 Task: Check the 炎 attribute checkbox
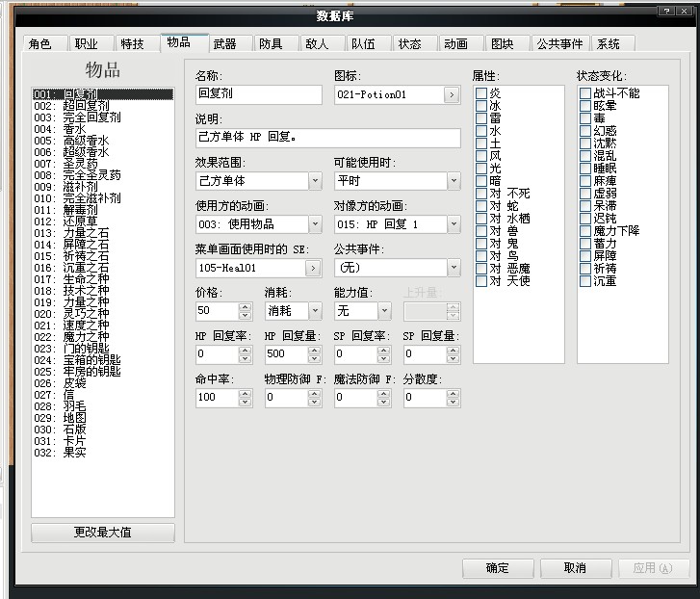(x=480, y=93)
